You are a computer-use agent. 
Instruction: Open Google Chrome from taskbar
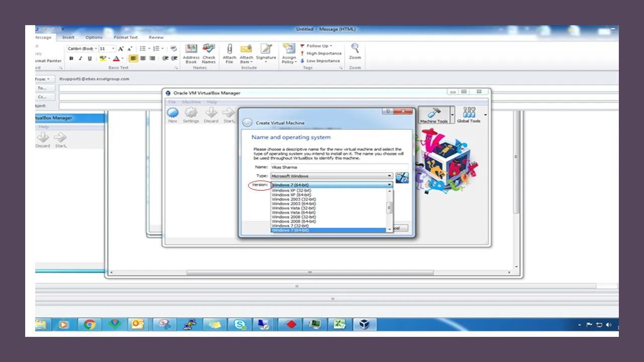tap(90, 324)
